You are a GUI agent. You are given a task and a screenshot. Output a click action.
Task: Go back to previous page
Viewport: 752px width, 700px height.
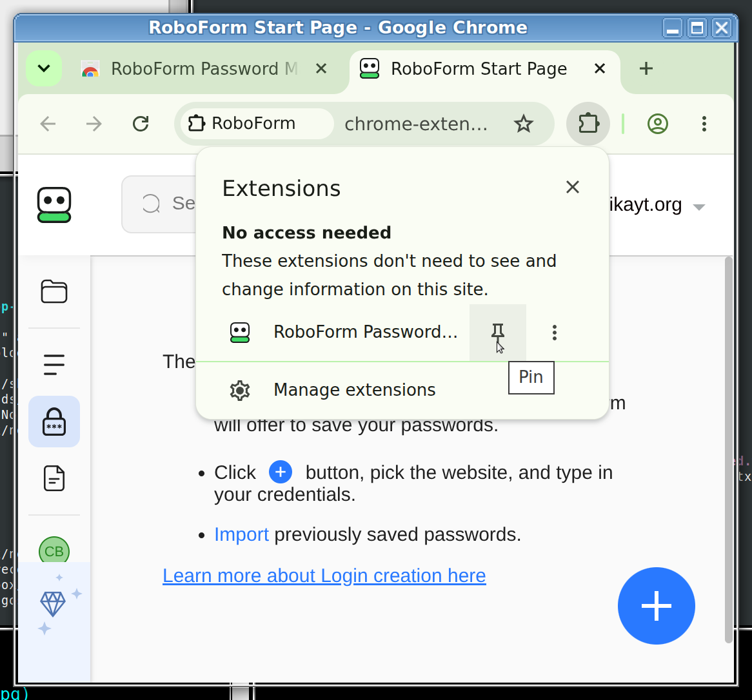[48, 124]
